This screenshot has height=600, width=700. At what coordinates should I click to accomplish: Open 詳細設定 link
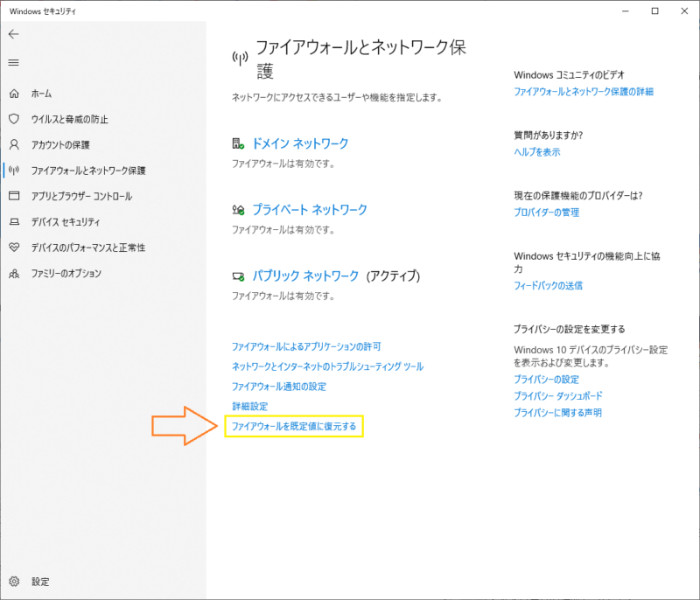click(x=250, y=407)
